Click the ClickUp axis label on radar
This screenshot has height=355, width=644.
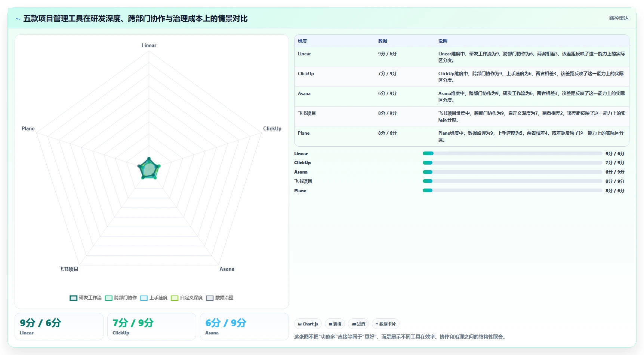(272, 129)
